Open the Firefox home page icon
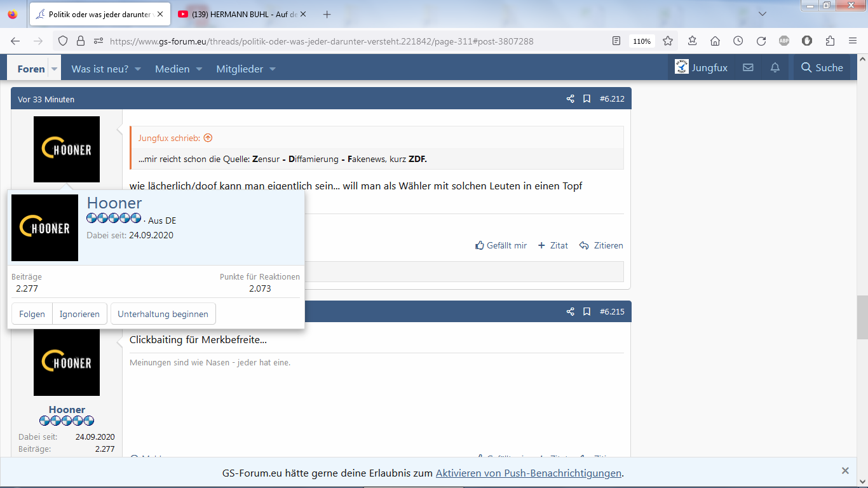 (x=715, y=41)
